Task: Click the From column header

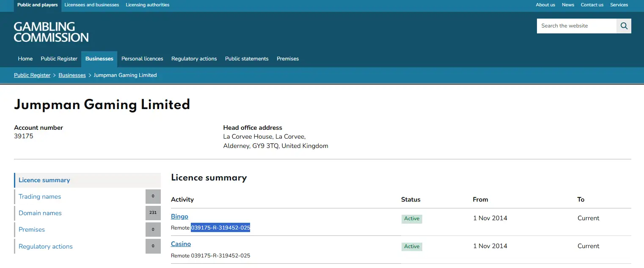Action: (480, 200)
